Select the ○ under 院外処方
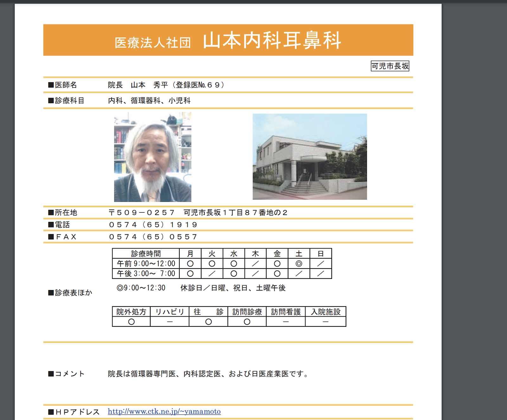507x420 pixels. [x=131, y=321]
